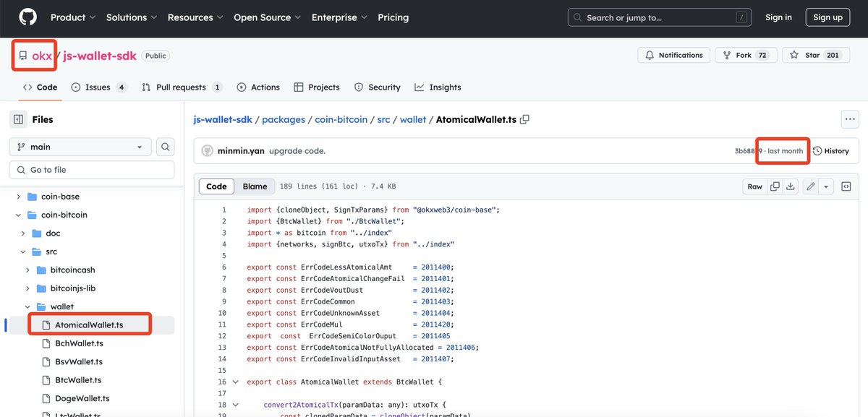Viewport: 868px width, 417px height.
Task: Collapse the AtomicalWallet class code fold
Action: point(235,382)
